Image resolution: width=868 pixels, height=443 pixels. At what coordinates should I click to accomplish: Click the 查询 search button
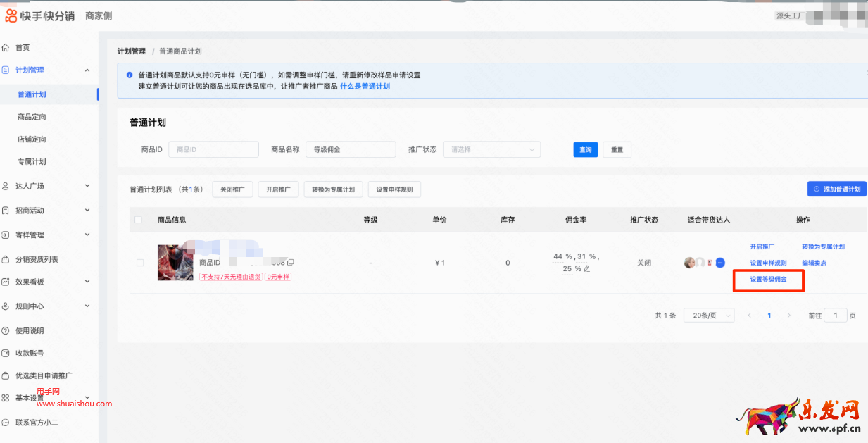(585, 149)
